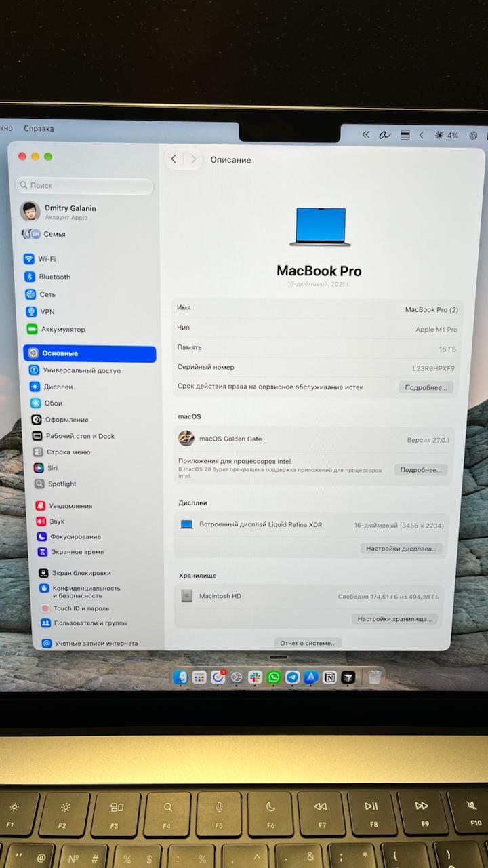Go back with the left chevron
488x868 pixels.
click(174, 159)
